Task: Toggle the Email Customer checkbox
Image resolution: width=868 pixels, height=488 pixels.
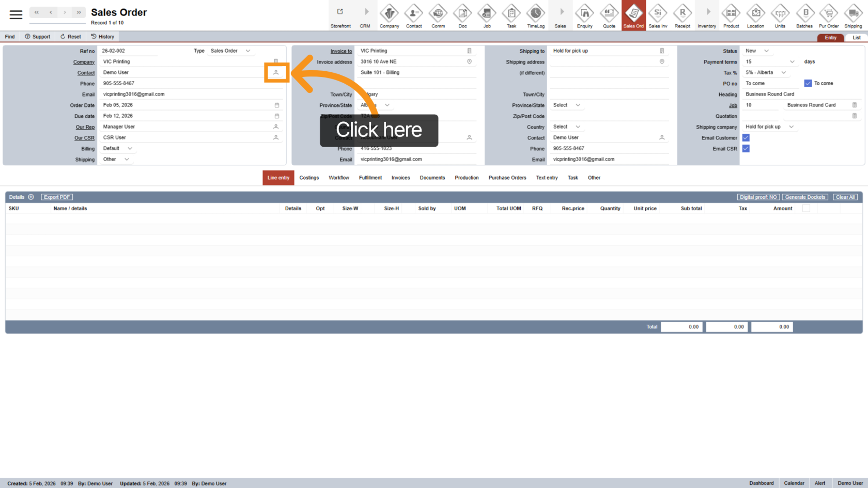Action: (x=746, y=138)
